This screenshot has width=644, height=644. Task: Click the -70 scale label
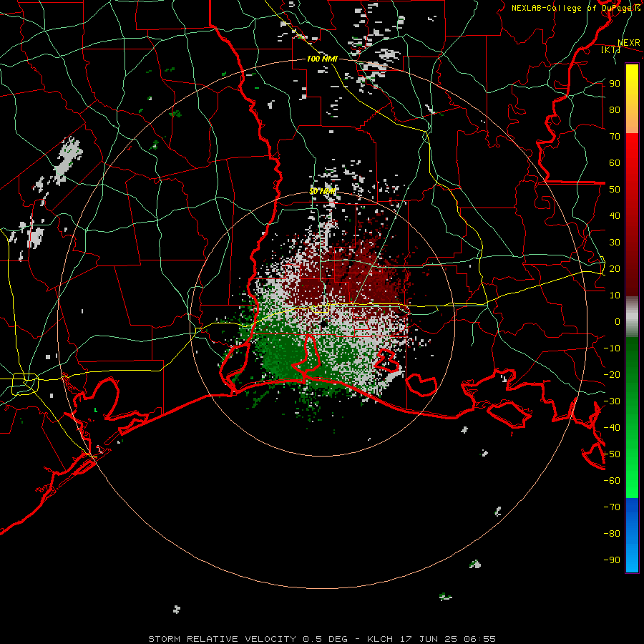coord(612,507)
